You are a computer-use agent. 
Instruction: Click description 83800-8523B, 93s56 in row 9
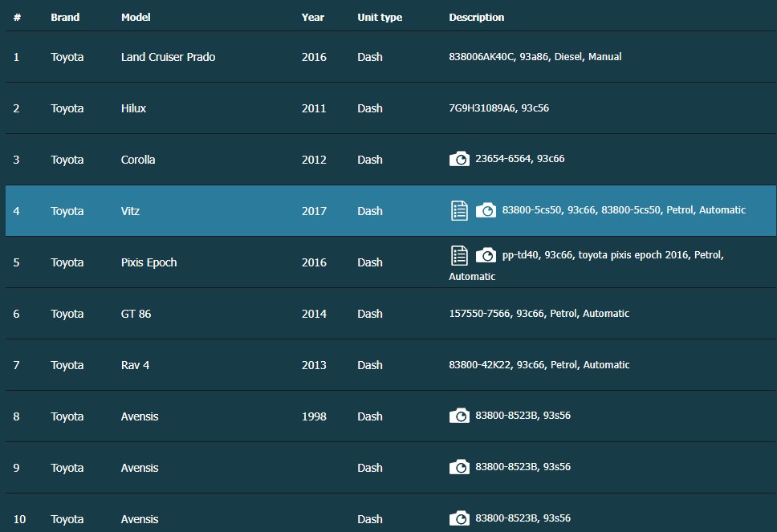click(x=523, y=467)
